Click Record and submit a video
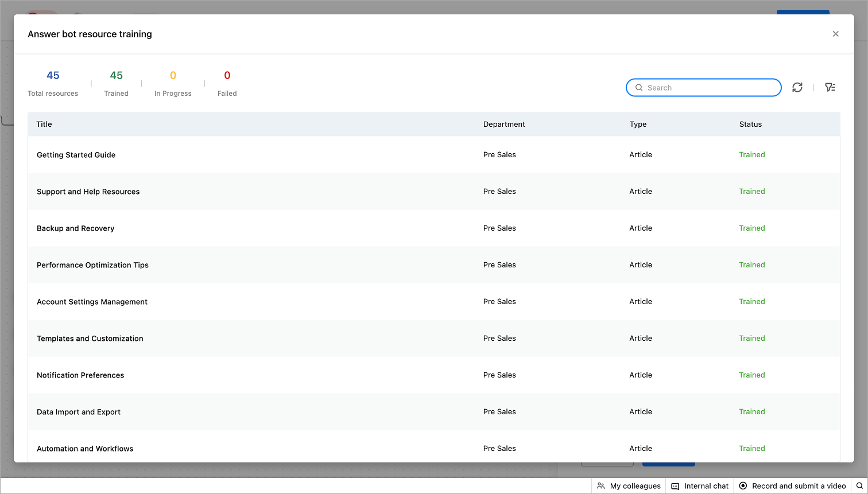The image size is (868, 494). point(792,486)
